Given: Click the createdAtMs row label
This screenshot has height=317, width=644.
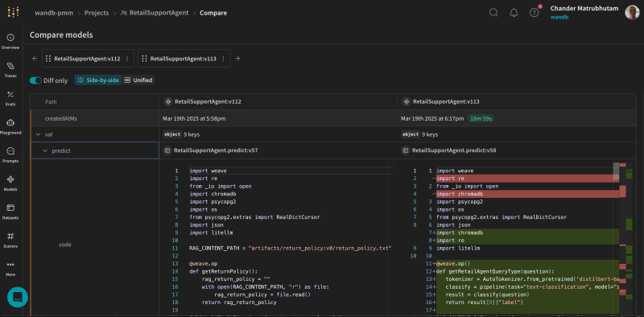Looking at the screenshot, I should [x=61, y=118].
